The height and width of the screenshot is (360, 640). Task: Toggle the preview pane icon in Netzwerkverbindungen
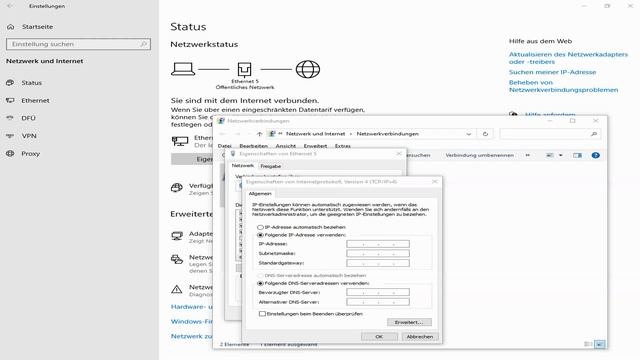577,155
